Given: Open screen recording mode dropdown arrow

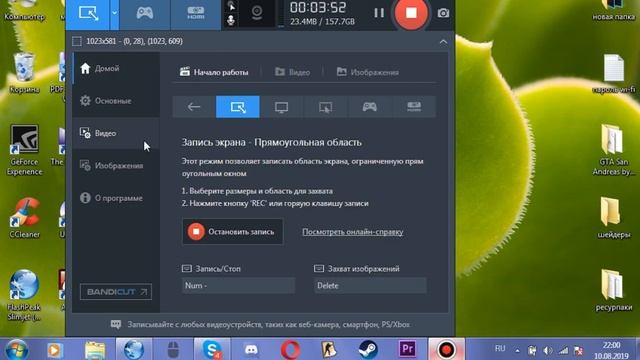Looking at the screenshot, I should click(x=114, y=13).
